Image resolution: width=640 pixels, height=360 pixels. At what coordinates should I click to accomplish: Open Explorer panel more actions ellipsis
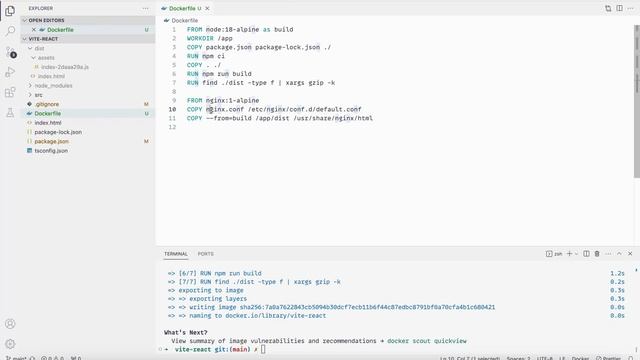pos(145,8)
